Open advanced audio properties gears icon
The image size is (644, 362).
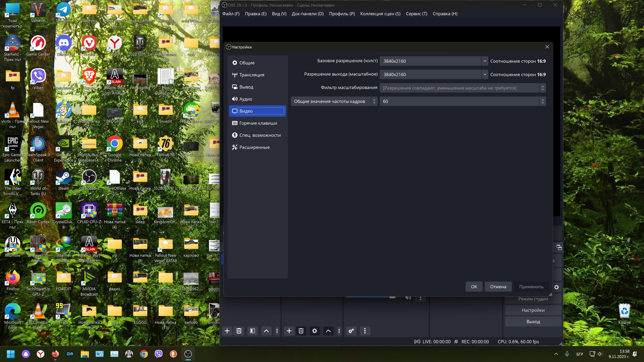coord(351,331)
